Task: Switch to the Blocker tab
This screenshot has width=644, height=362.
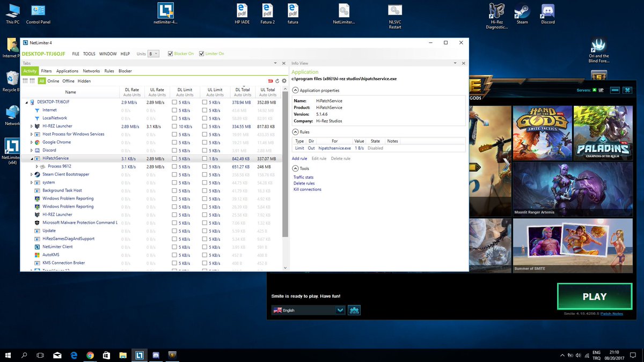Action: [125, 71]
